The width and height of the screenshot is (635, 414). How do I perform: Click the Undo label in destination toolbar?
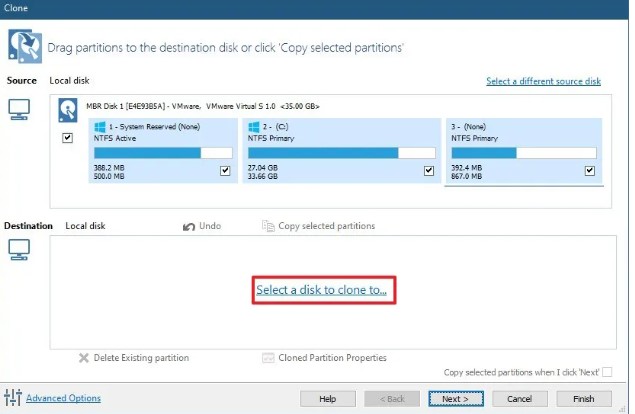[x=210, y=226]
